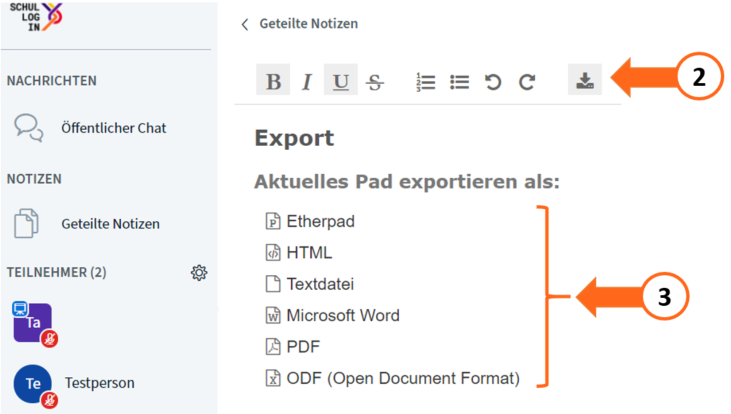Toggle italic formatting in notes toolbar
Viewport: 731px width, 414px height.
[x=306, y=82]
